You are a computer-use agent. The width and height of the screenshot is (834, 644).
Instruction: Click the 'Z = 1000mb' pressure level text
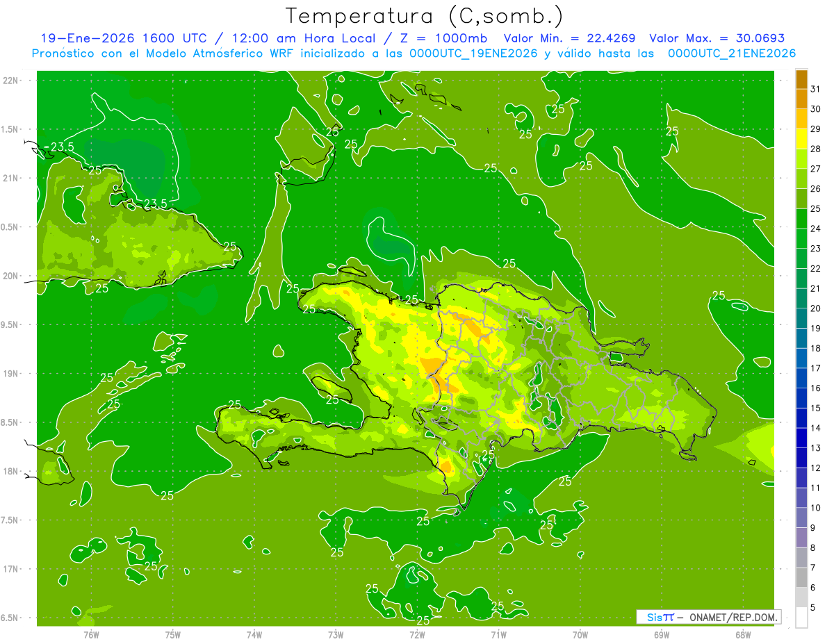[443, 38]
